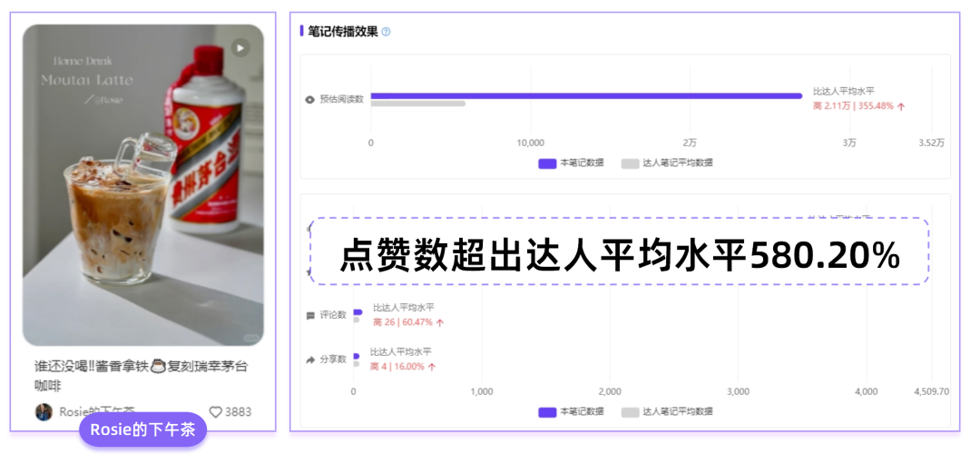Toggle 本笔记数据 legend in interactions chart
Image resolution: width=980 pixels, height=464 pixels.
click(572, 412)
